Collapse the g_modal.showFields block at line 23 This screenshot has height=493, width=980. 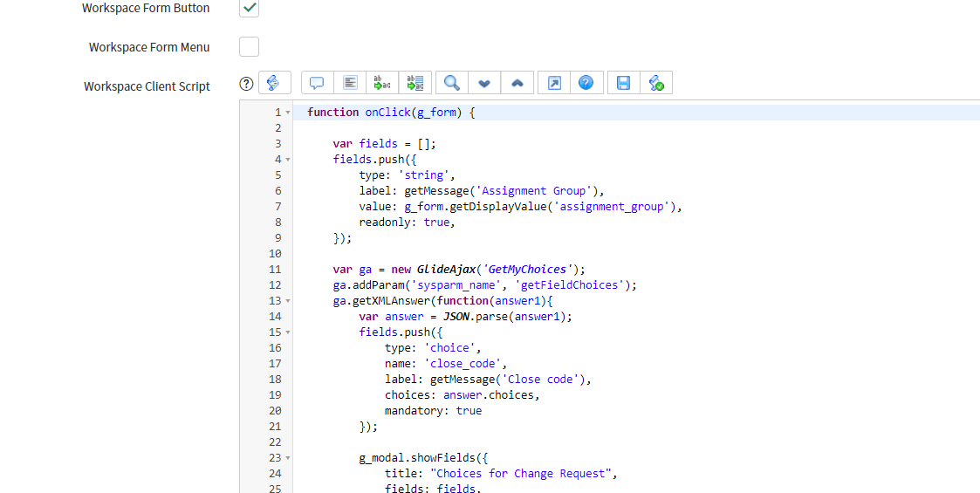(288, 458)
